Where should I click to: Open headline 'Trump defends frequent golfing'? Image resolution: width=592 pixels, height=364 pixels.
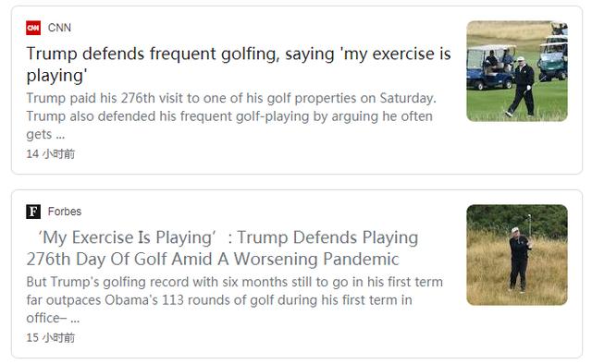click(239, 65)
